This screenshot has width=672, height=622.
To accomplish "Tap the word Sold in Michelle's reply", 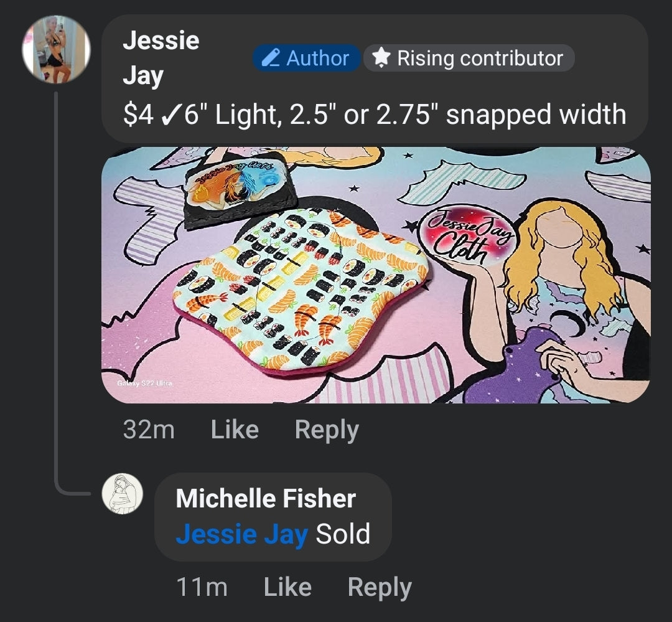I will click(343, 534).
